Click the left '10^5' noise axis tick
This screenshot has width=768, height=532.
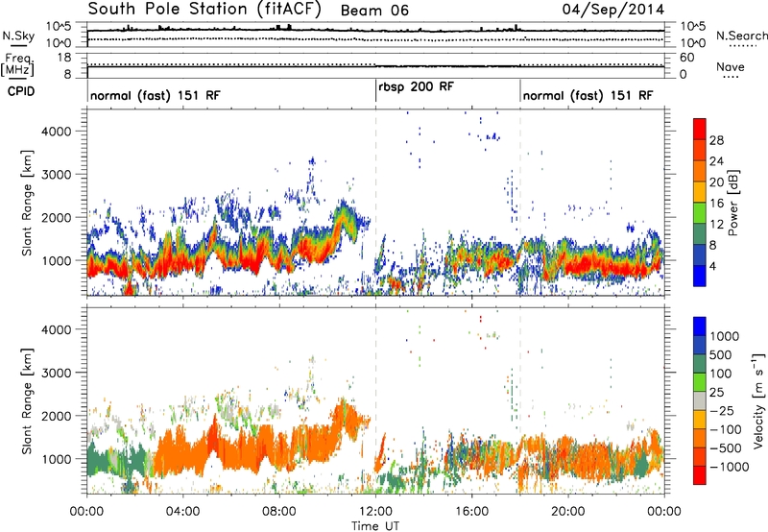tap(59, 26)
